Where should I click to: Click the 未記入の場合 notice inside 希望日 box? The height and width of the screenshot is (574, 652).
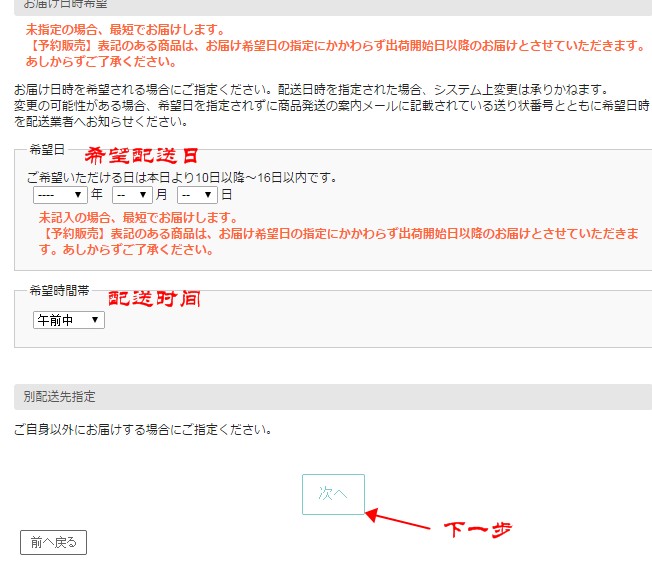tap(138, 217)
